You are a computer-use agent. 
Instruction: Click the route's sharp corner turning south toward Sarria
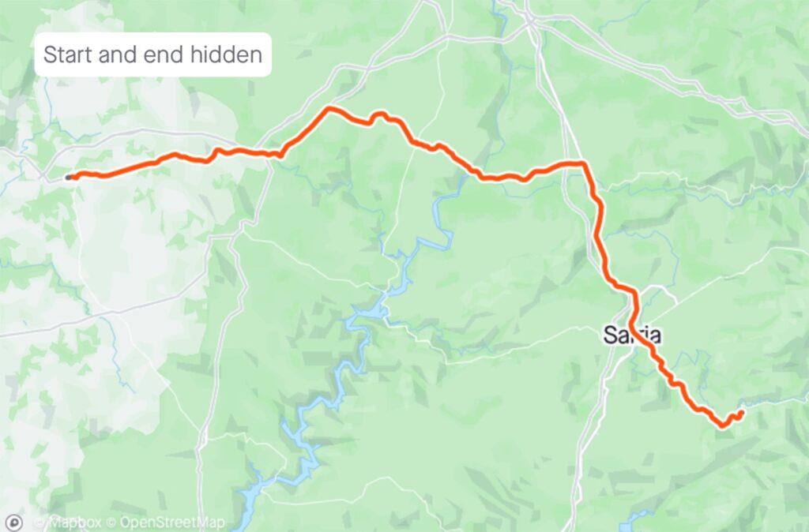(584, 164)
